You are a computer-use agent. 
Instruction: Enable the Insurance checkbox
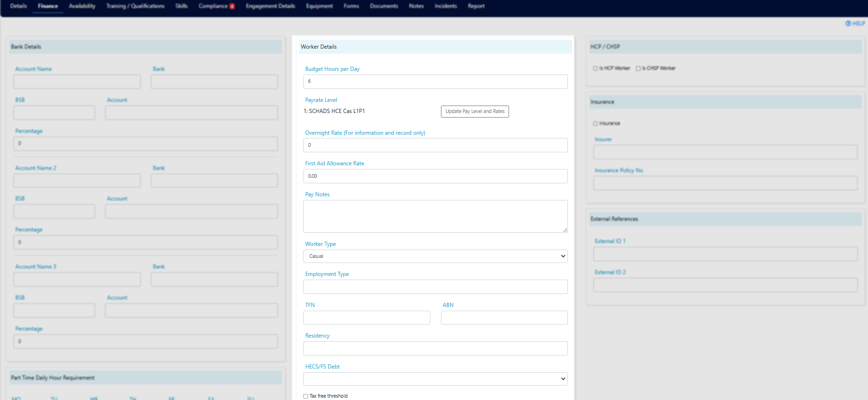(595, 124)
